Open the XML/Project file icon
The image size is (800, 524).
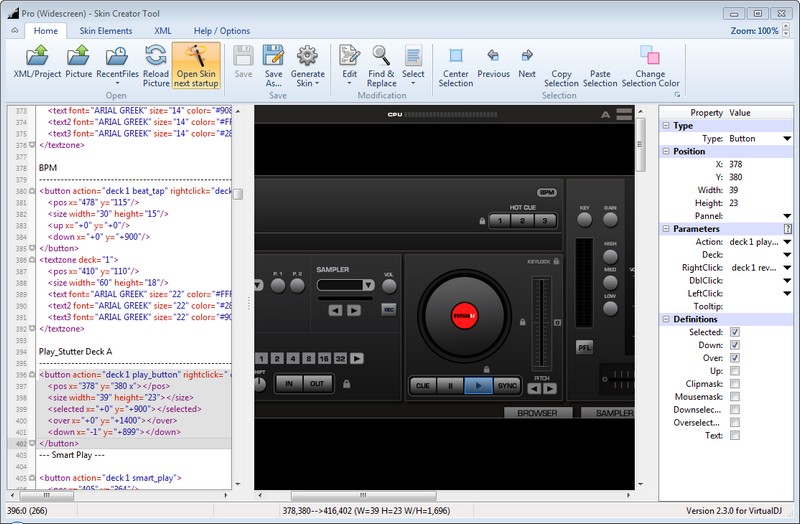(x=37, y=57)
